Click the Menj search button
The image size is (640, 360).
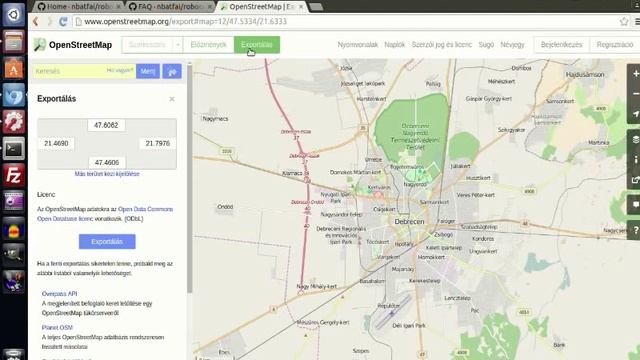148,71
